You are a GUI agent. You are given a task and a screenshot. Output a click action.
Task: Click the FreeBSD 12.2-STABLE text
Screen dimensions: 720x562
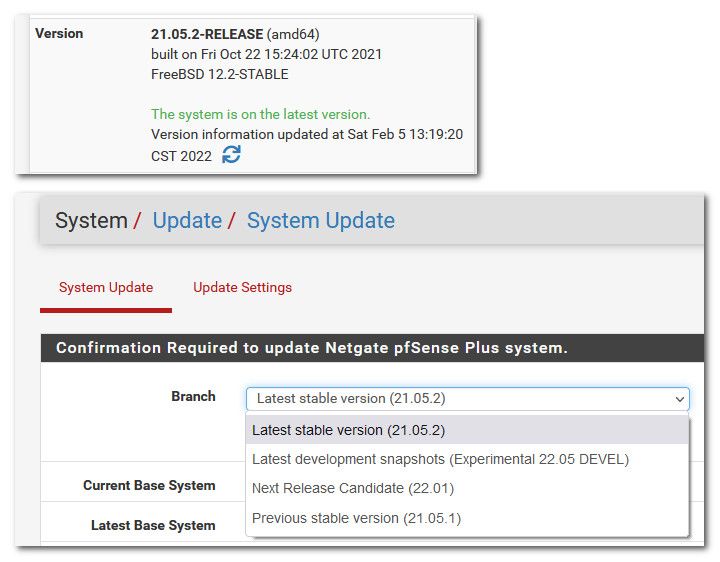pyautogui.click(x=219, y=74)
